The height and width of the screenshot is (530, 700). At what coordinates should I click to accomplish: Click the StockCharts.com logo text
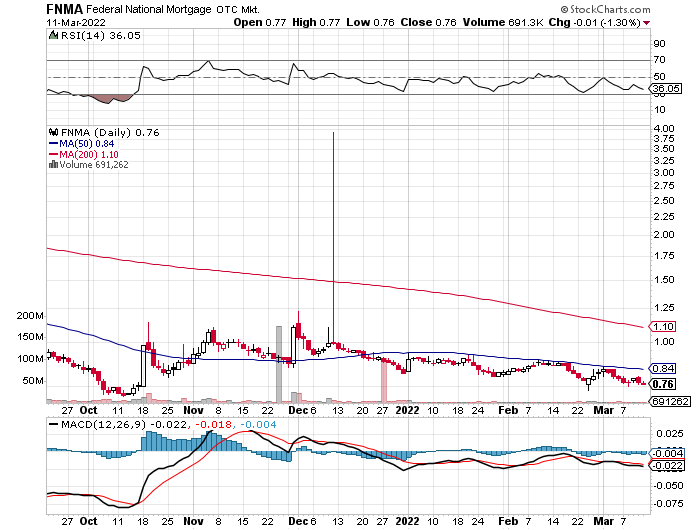point(605,9)
